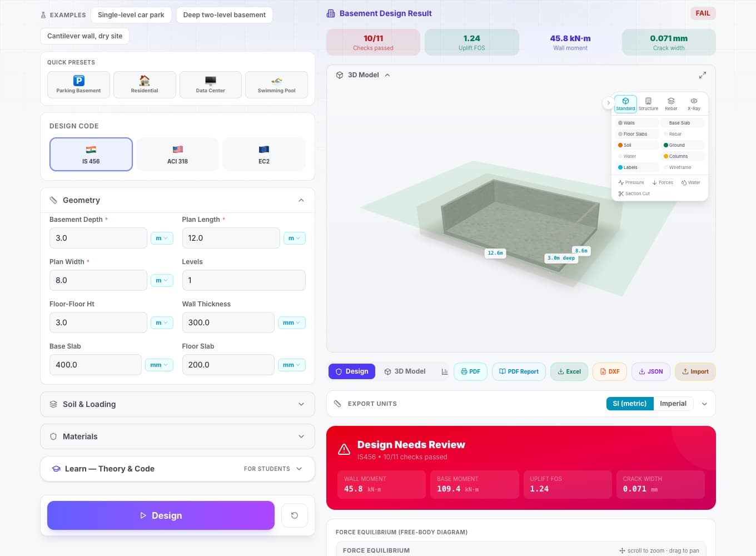The height and width of the screenshot is (556, 756).
Task: Choose the Residential house preset
Action: click(x=145, y=85)
